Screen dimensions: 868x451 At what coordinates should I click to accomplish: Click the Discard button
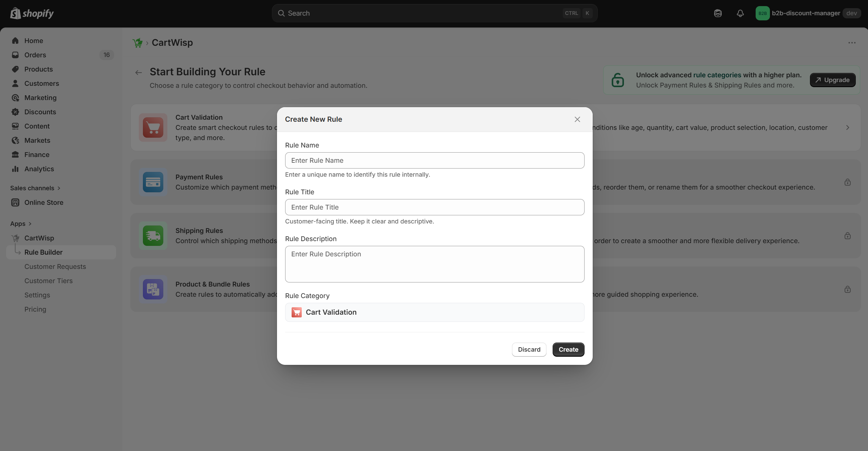[529, 350]
